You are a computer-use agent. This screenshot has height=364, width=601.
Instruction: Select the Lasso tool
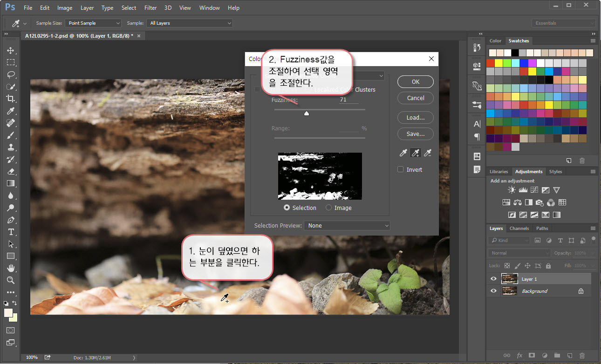11,74
